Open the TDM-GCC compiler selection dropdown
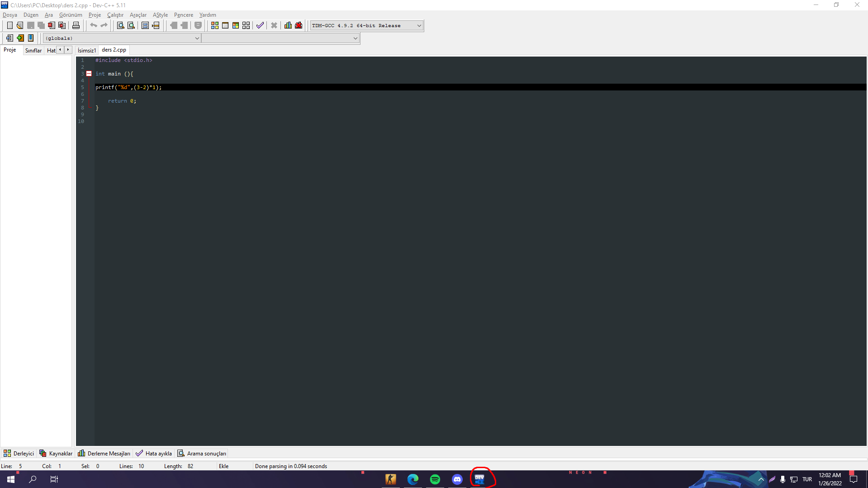 (366, 25)
